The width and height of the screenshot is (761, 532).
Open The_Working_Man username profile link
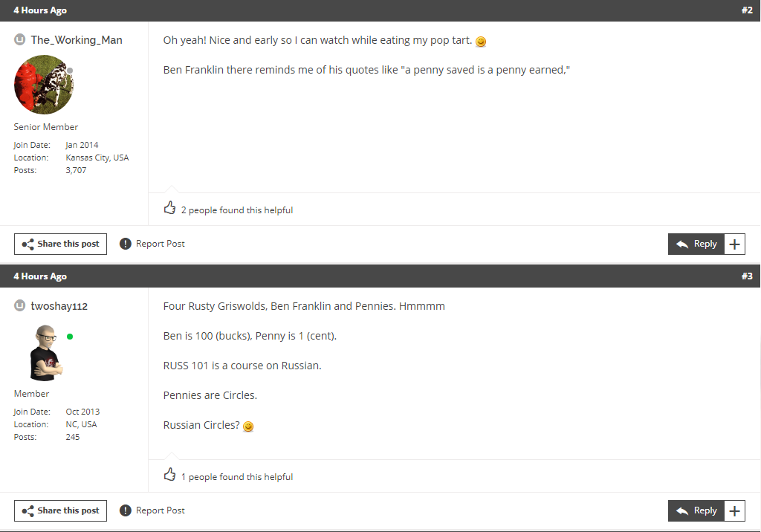(77, 40)
